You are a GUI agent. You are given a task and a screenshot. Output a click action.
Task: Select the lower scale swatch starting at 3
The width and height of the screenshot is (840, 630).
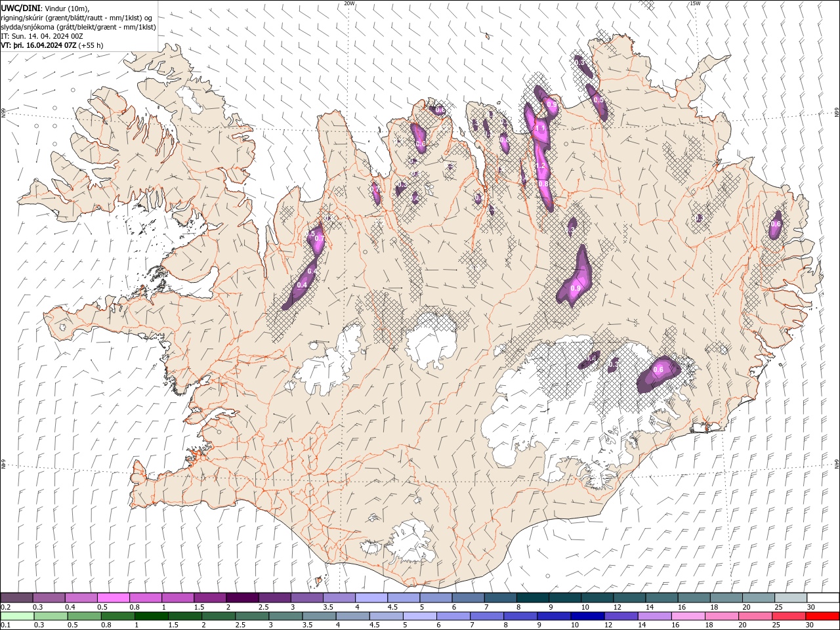click(x=285, y=616)
